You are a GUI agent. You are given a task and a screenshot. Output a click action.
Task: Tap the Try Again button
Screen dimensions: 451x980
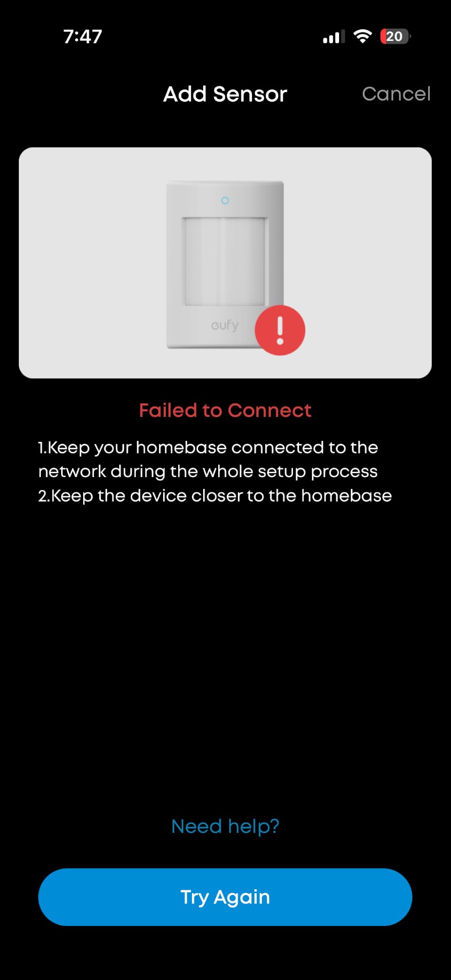coord(225,897)
